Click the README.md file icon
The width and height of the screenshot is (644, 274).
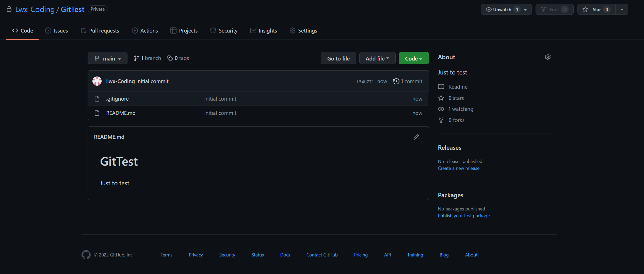97,113
